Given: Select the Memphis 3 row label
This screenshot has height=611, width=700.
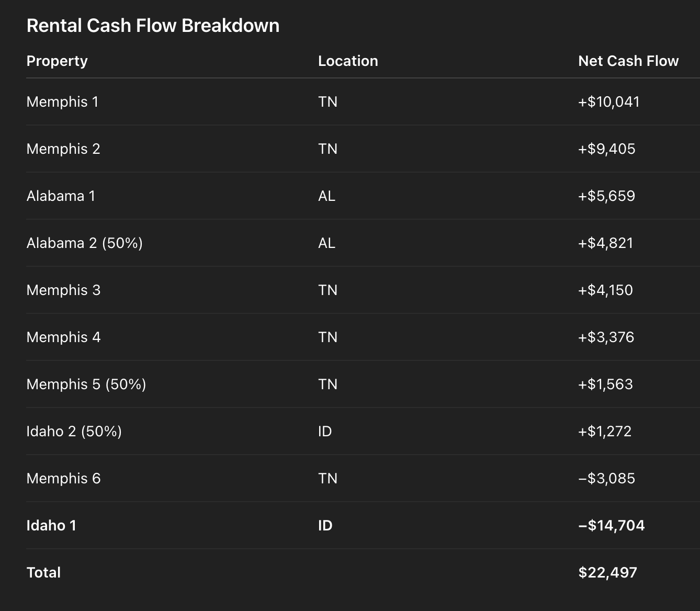Looking at the screenshot, I should click(x=63, y=290).
